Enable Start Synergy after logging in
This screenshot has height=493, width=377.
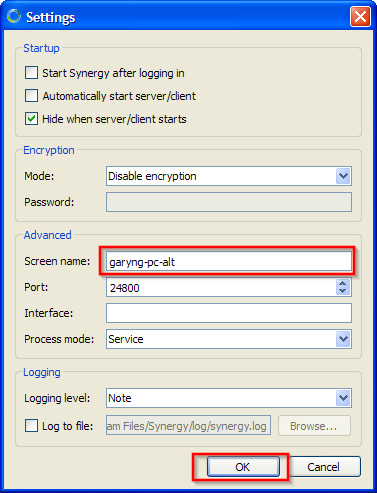[31, 73]
